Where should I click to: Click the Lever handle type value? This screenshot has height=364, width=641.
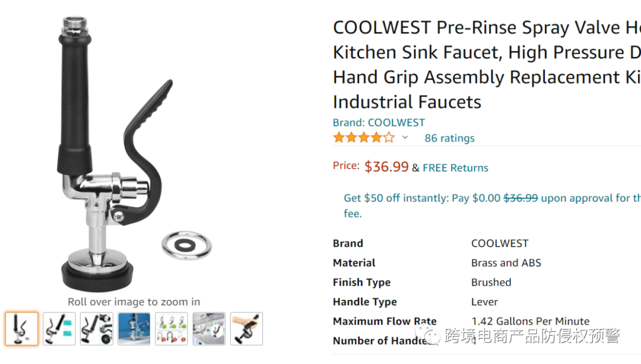click(484, 302)
